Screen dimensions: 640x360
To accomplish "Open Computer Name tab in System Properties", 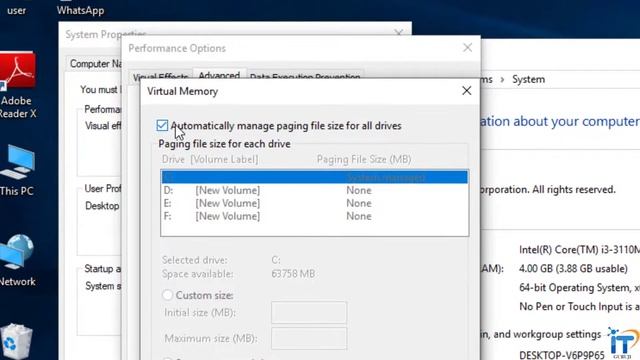I will pos(95,64).
